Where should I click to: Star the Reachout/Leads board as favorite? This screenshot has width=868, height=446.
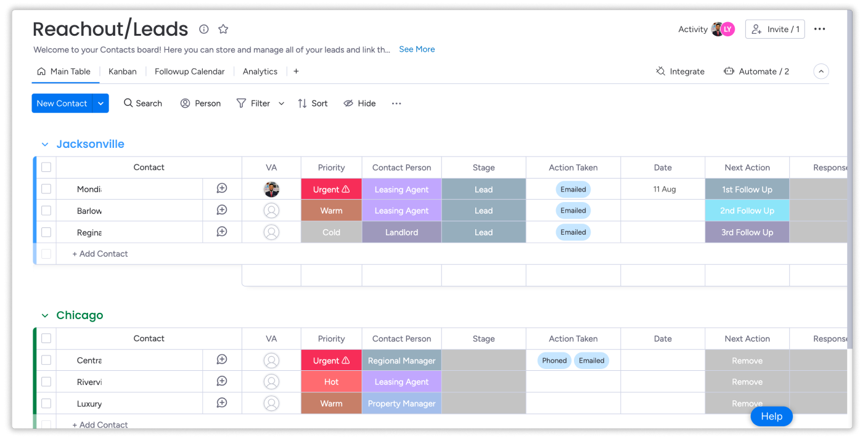point(223,29)
